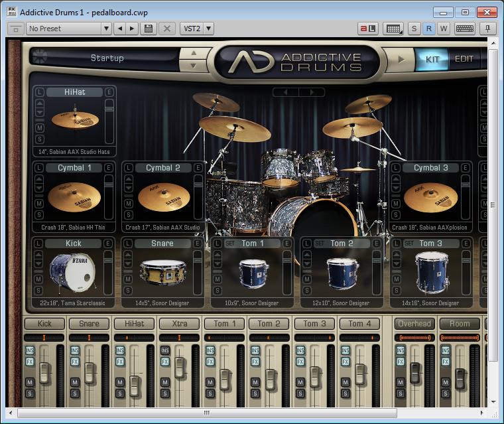Save the current preset with floppy icon
Image resolution: width=504 pixels, height=424 pixels.
pos(149,29)
